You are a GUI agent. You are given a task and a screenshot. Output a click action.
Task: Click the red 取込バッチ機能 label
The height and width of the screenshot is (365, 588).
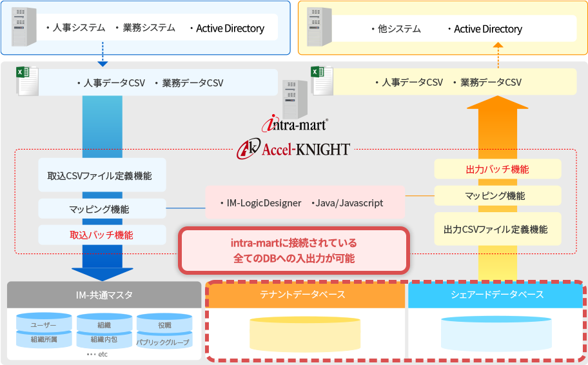pos(101,235)
